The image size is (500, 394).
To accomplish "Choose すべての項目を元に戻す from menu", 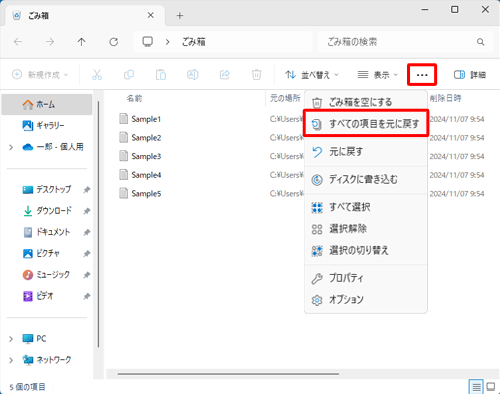I will tap(366, 124).
